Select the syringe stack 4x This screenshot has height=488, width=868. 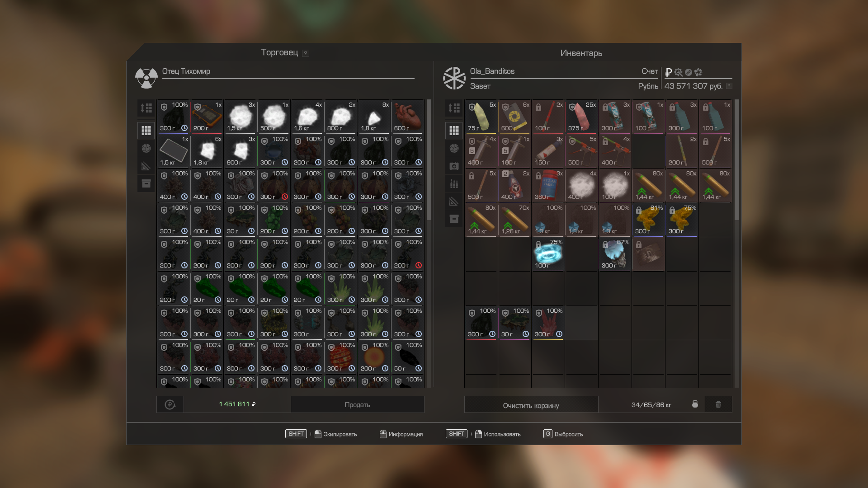[x=481, y=151]
